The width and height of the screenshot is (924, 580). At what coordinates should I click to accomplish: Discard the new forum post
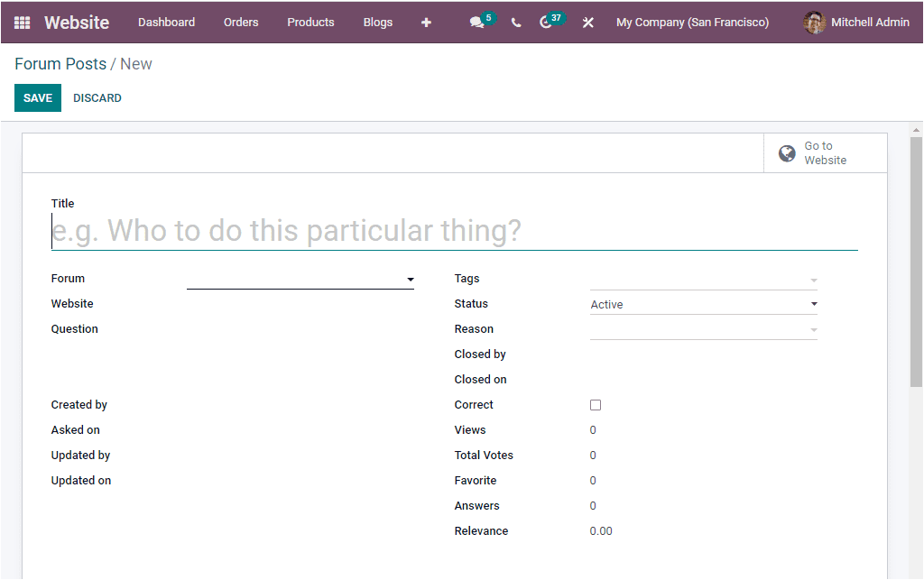tap(97, 97)
